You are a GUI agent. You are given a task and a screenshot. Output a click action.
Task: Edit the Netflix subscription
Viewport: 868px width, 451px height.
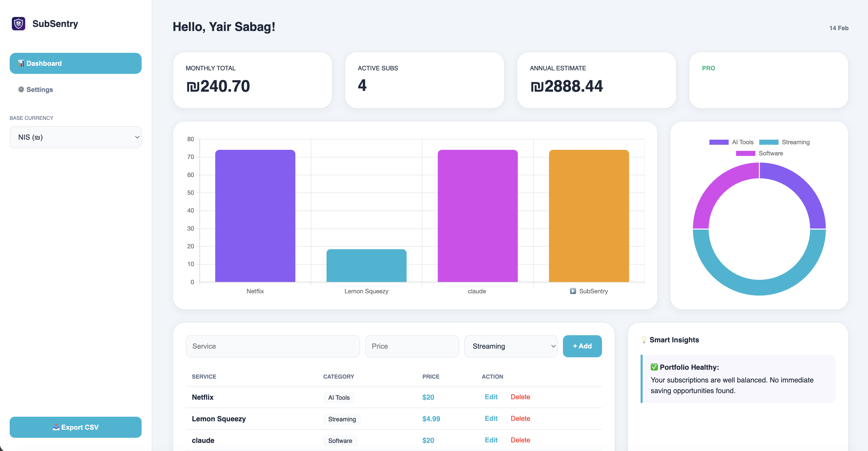point(491,397)
